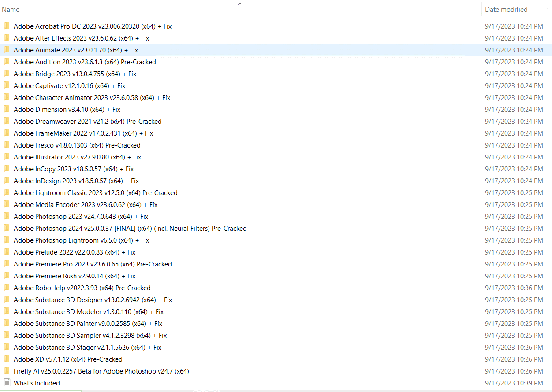Image resolution: width=552 pixels, height=392 pixels.
Task: Click the folder icon for Adobe Fresco
Action: (7, 145)
